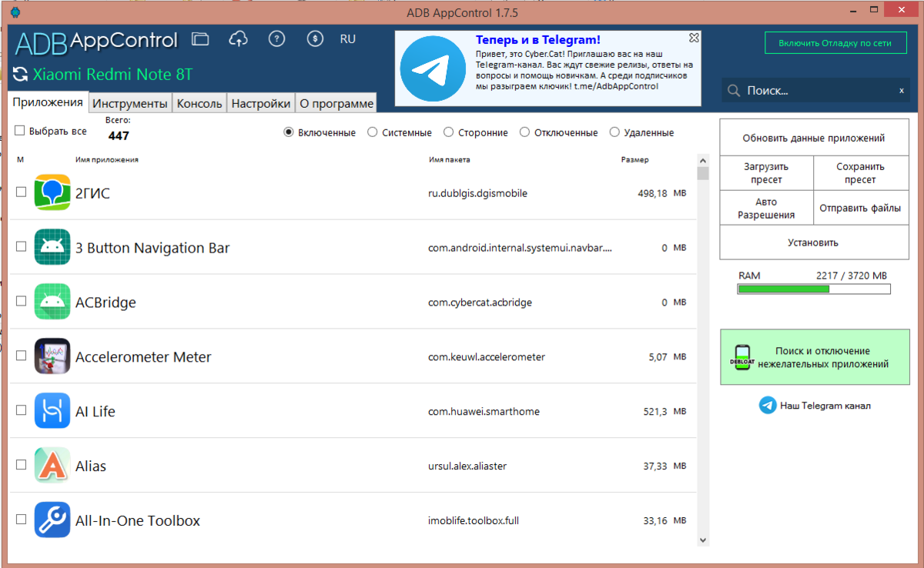
Task: Switch to the Инструменты tab
Action: pos(129,103)
